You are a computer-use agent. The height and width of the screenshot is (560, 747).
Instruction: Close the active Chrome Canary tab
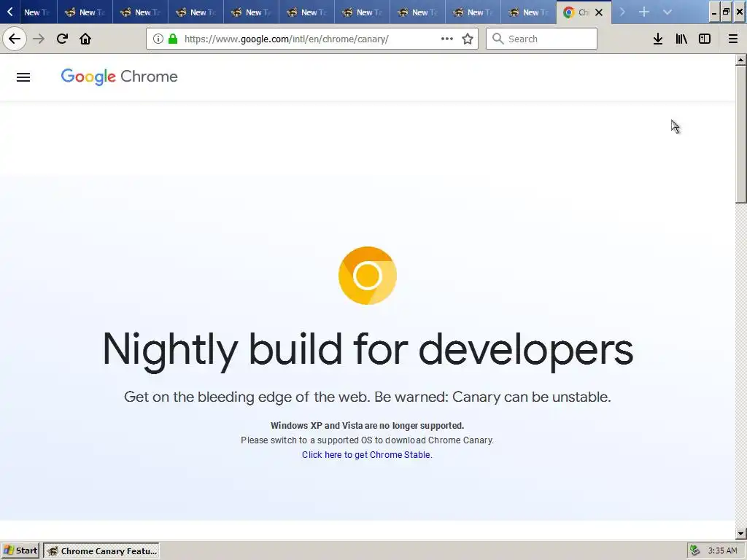tap(599, 12)
